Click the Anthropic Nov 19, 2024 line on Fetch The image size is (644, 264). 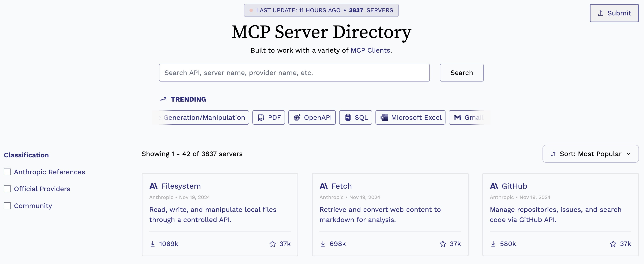(350, 197)
